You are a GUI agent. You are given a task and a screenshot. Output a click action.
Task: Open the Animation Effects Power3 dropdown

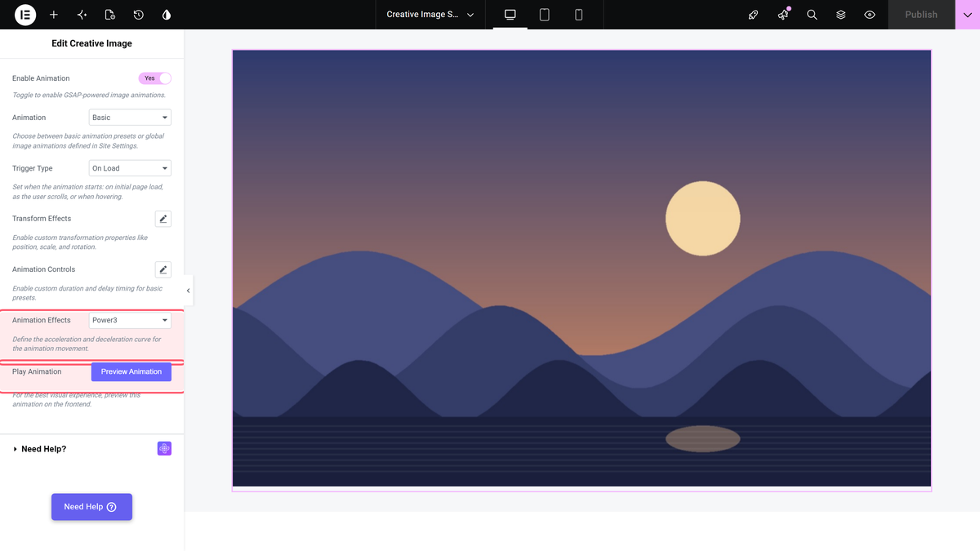pos(130,320)
